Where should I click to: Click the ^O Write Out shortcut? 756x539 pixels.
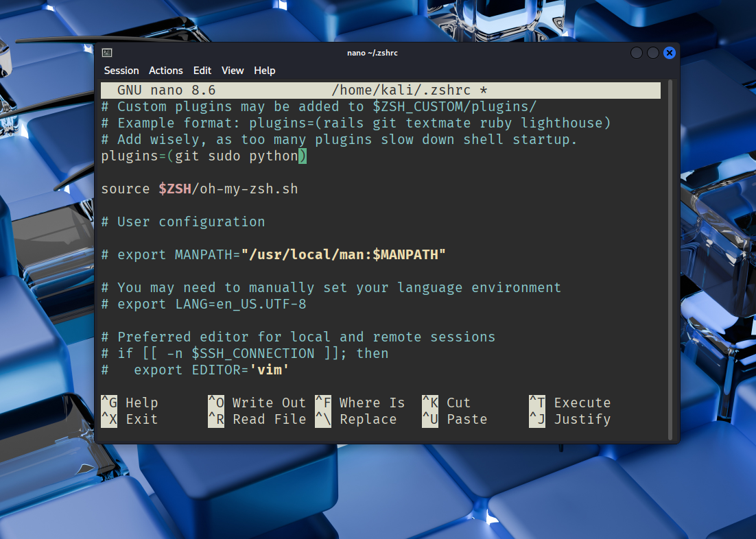point(257,403)
